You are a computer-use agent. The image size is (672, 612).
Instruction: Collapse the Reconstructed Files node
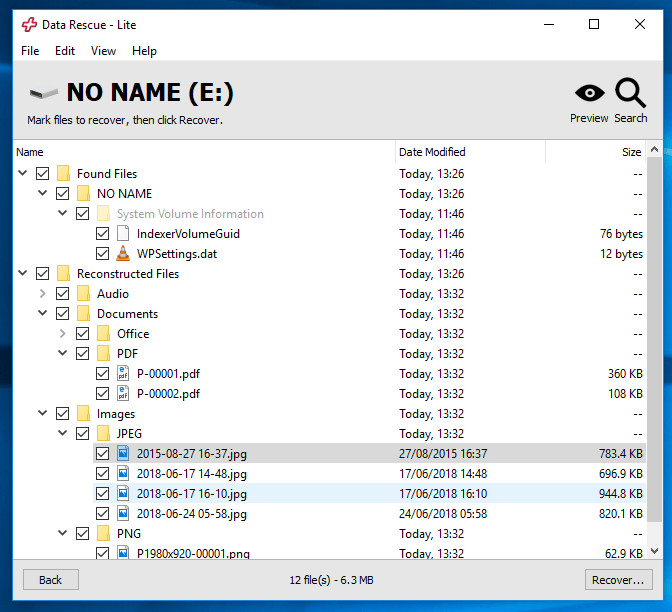23,274
